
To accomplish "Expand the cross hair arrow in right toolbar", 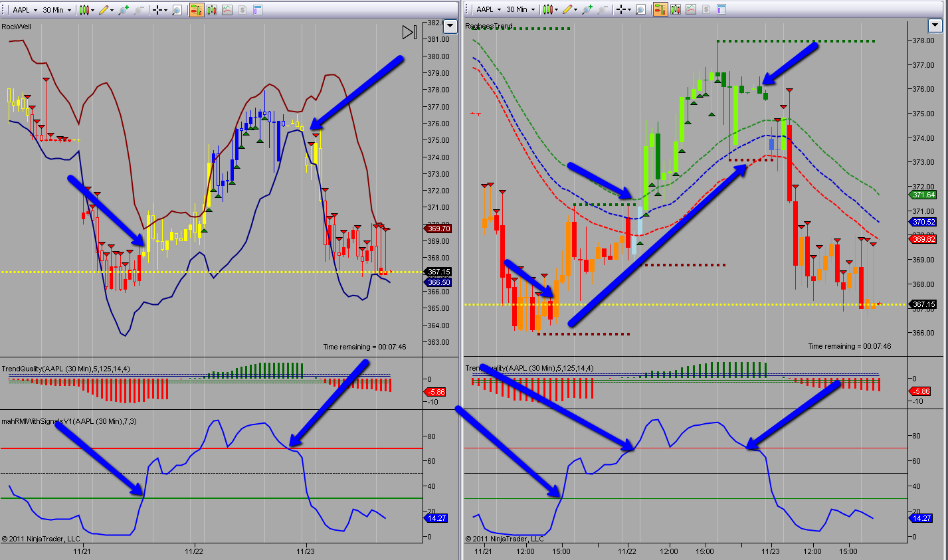I will coord(629,10).
